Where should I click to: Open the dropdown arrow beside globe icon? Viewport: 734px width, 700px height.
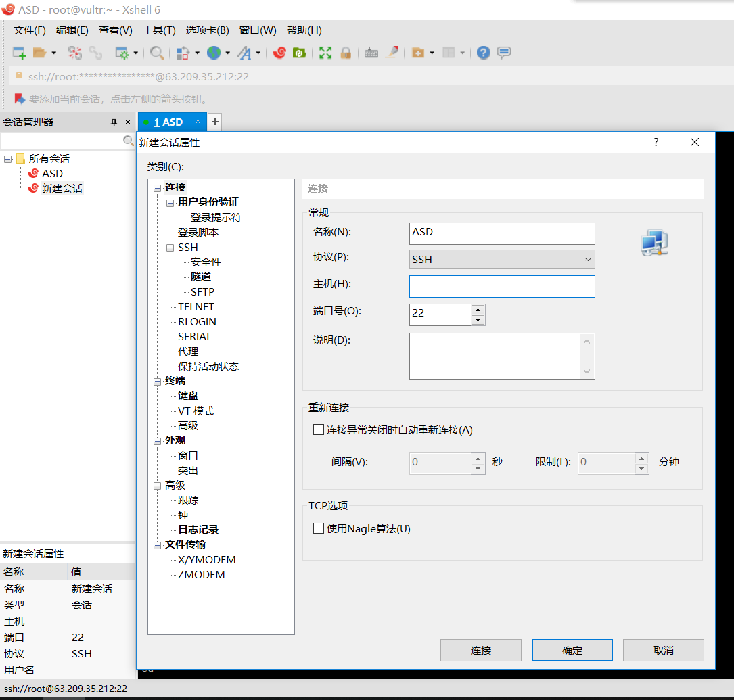tap(227, 53)
